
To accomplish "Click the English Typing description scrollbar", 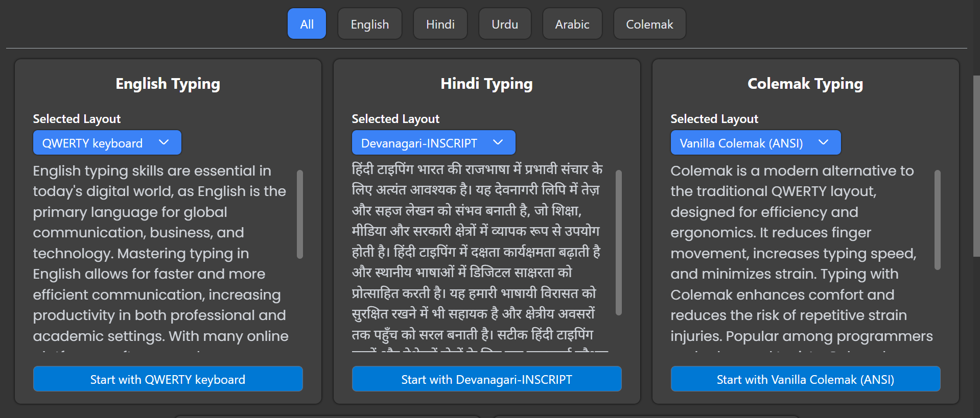I will pyautogui.click(x=300, y=214).
